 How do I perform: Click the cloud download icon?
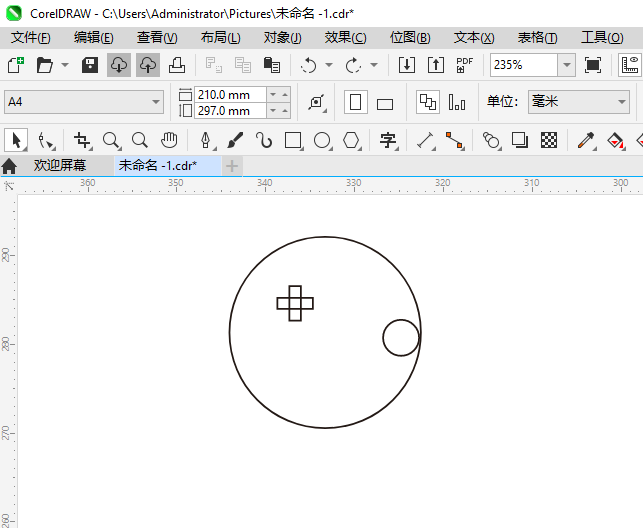point(119,65)
